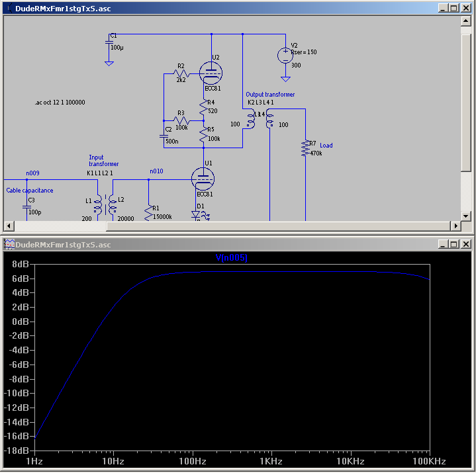Image resolution: width=476 pixels, height=473 pixels.
Task: Maximize the schematic window
Action: point(454,8)
